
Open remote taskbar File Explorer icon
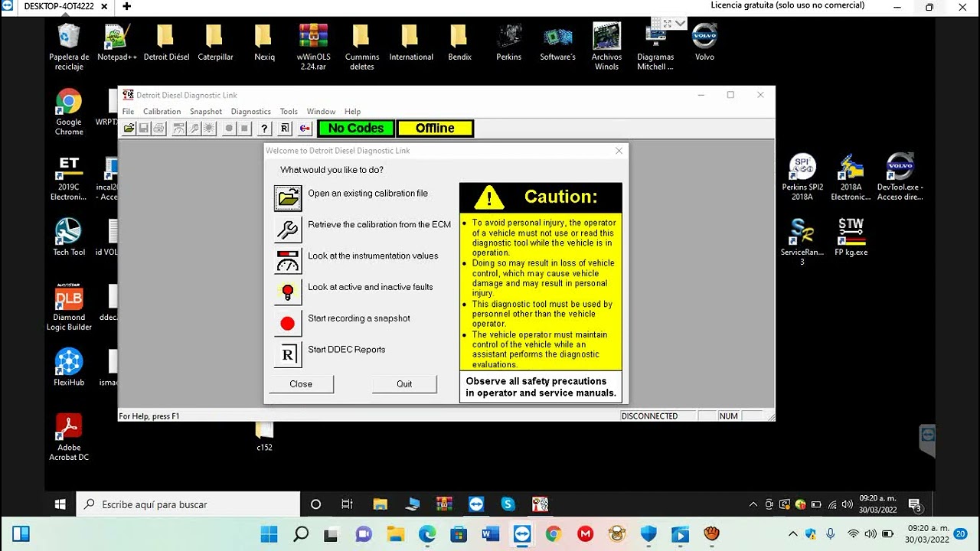380,504
